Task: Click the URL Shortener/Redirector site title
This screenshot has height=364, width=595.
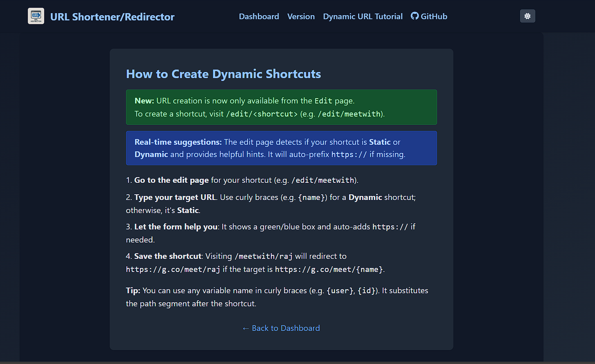Action: tap(112, 17)
